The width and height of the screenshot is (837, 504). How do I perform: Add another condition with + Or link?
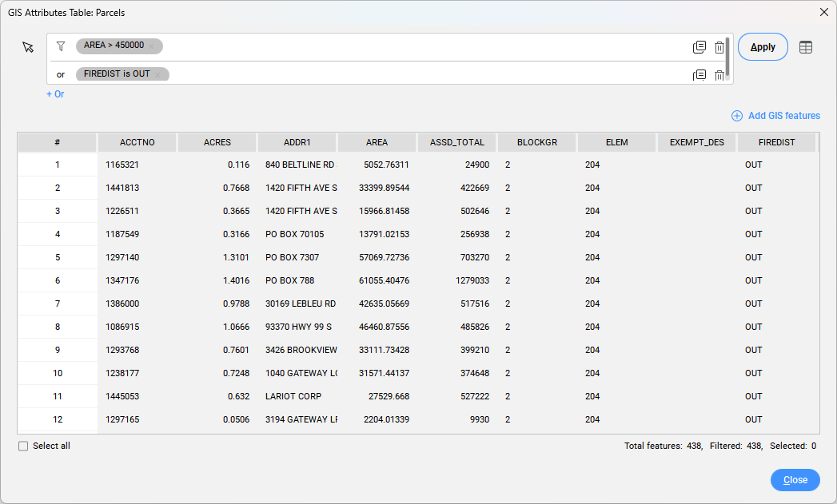coord(55,94)
